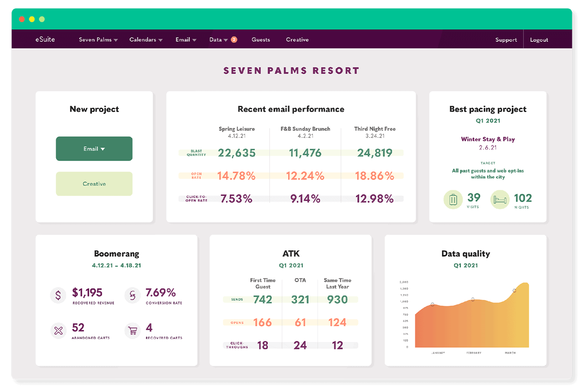Expand the Data menu dropdown arrow

(x=226, y=40)
